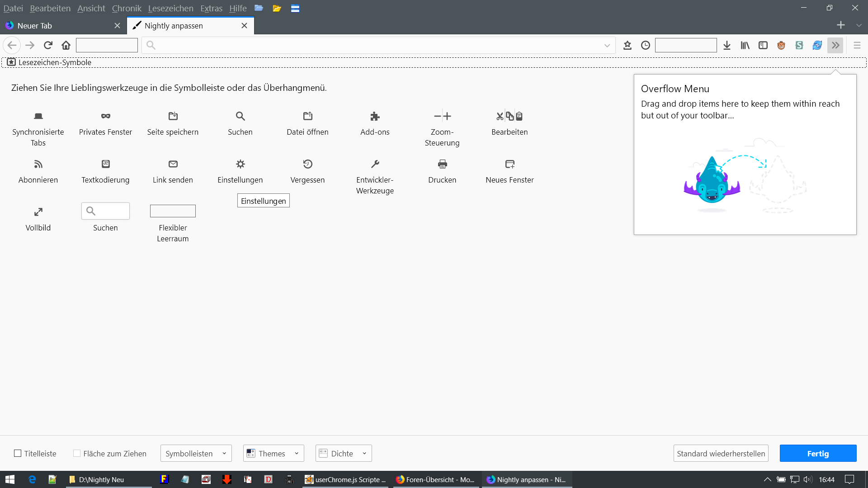The width and height of the screenshot is (868, 488).
Task: Open the Themes dropdown
Action: [273, 453]
